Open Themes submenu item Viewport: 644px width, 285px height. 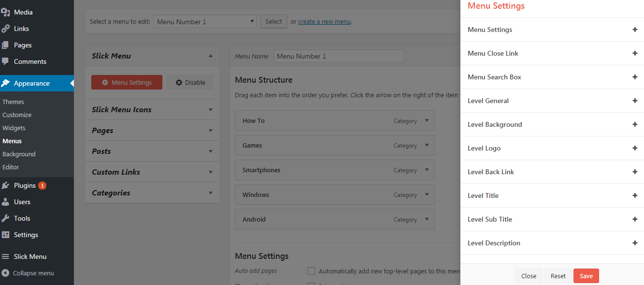(x=13, y=102)
